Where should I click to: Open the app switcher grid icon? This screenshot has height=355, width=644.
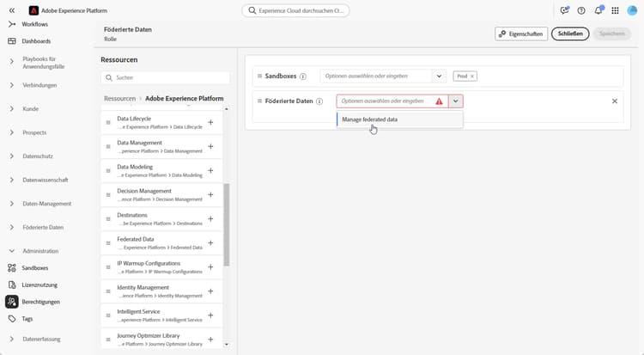615,10
